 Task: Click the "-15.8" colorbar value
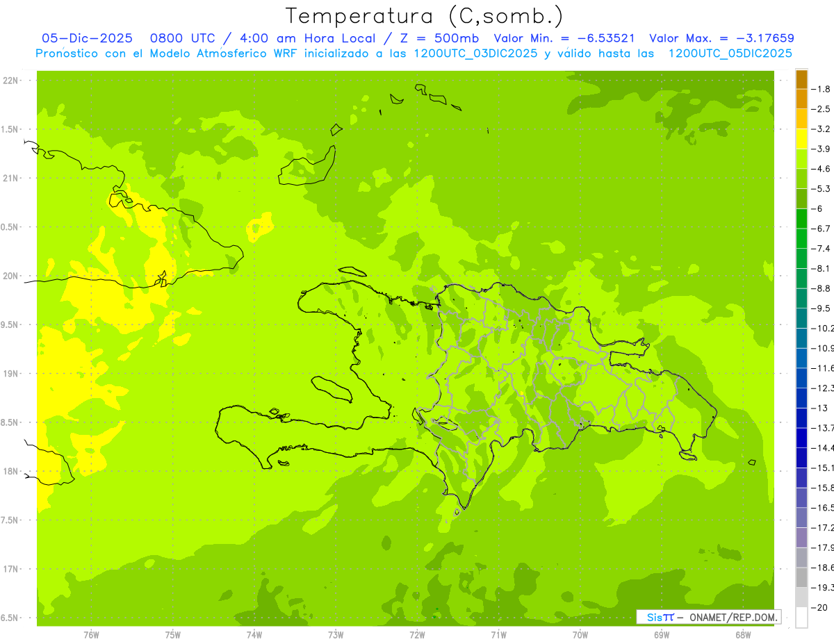823,488
